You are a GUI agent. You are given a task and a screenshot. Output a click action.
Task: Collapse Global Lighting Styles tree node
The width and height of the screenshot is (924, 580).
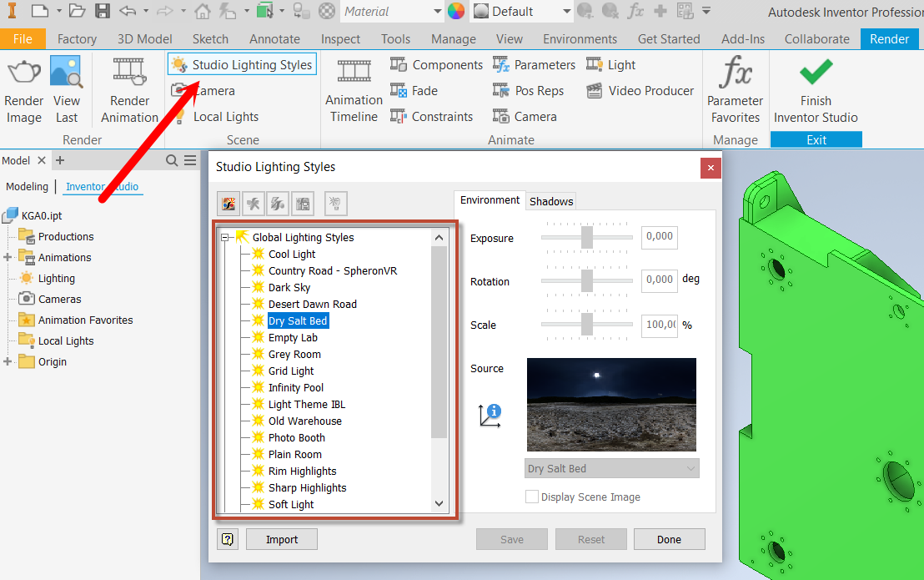pos(224,238)
